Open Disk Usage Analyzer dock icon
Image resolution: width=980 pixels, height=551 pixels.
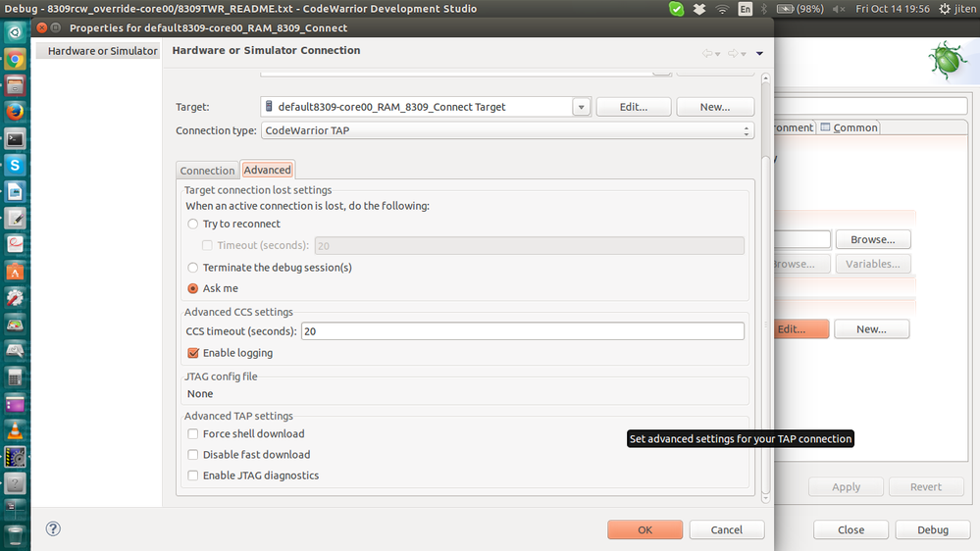coord(15,325)
